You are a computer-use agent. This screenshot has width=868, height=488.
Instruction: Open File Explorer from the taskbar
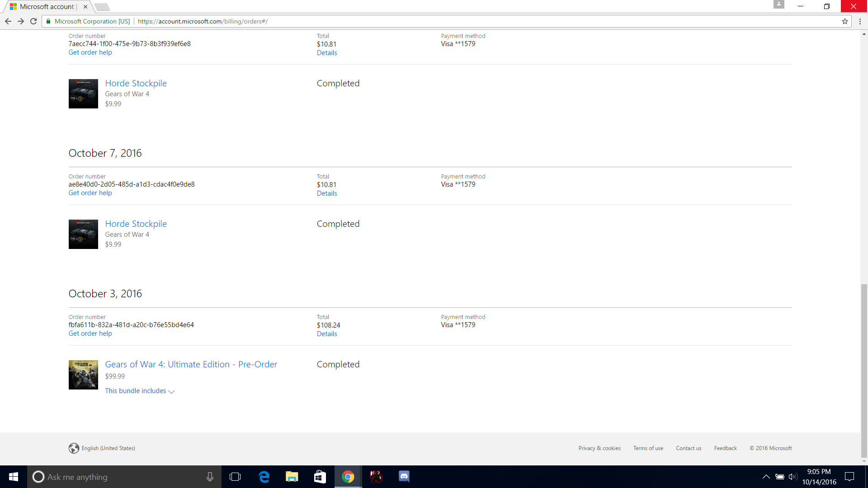click(x=292, y=477)
